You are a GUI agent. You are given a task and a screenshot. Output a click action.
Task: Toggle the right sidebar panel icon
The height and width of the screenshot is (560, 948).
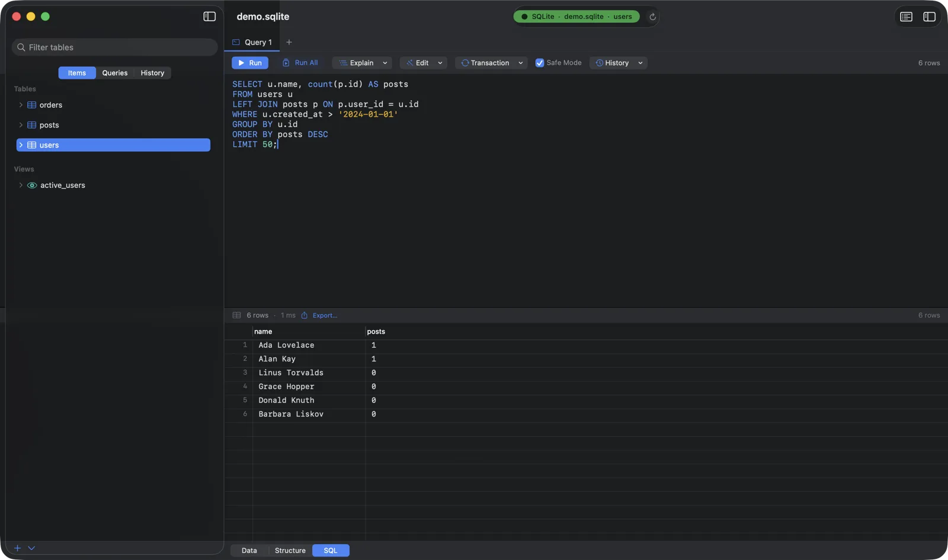point(929,17)
